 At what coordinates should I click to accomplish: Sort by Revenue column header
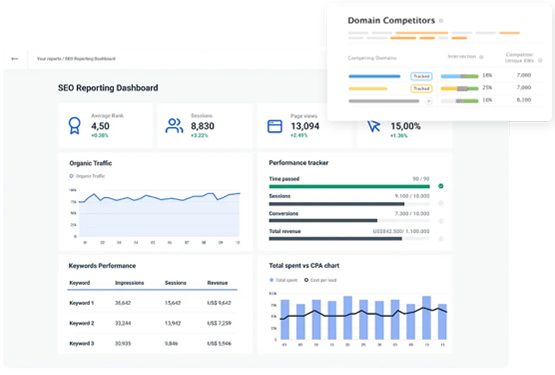(218, 283)
